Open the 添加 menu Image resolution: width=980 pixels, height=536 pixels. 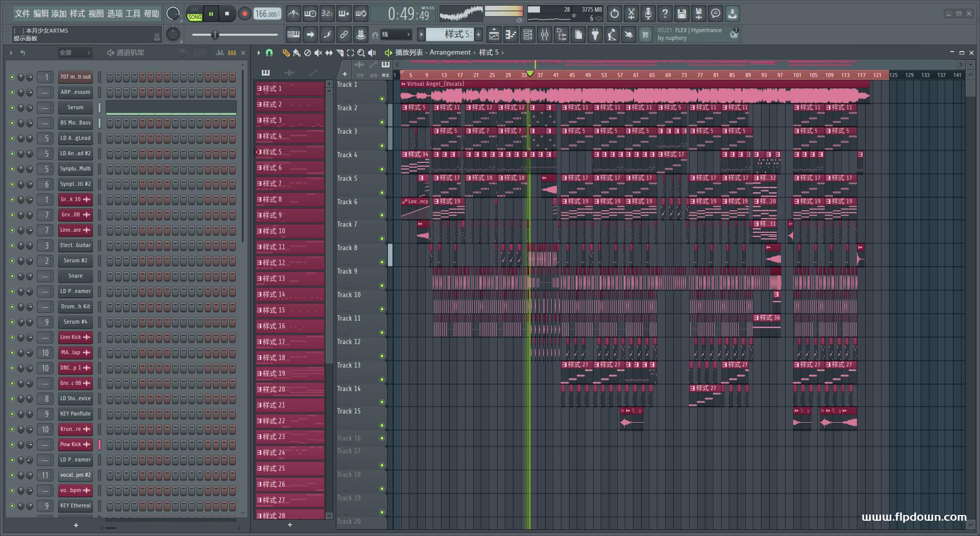pos(59,14)
